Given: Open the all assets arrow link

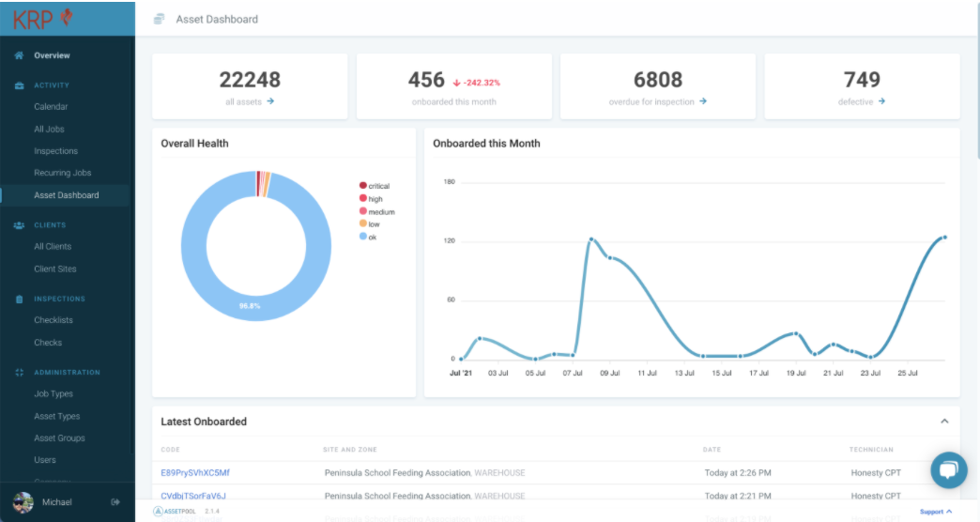Looking at the screenshot, I should [x=270, y=101].
